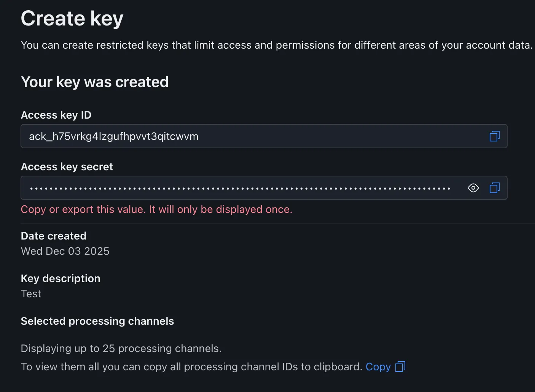
Task: Click inside the ack_h75vrkg4lzgufhpvvt3qitcwvm ID field
Action: pyautogui.click(x=264, y=136)
